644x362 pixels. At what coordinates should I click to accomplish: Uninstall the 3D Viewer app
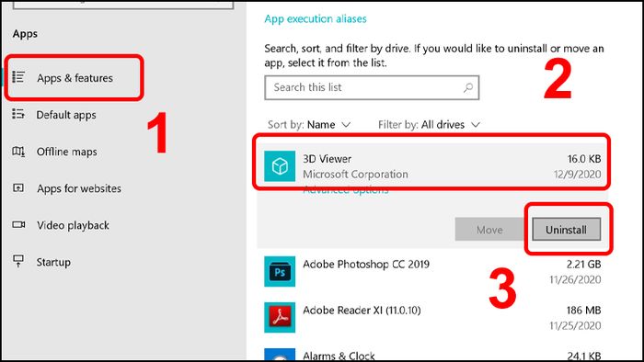567,230
